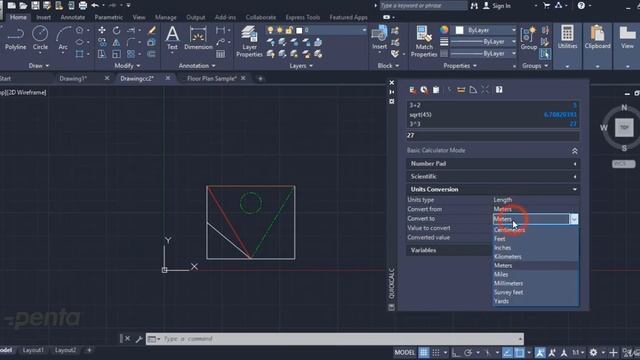Clear QuickCalc input with eraser icon
Viewport: 640px width, 360px height.
tap(413, 90)
